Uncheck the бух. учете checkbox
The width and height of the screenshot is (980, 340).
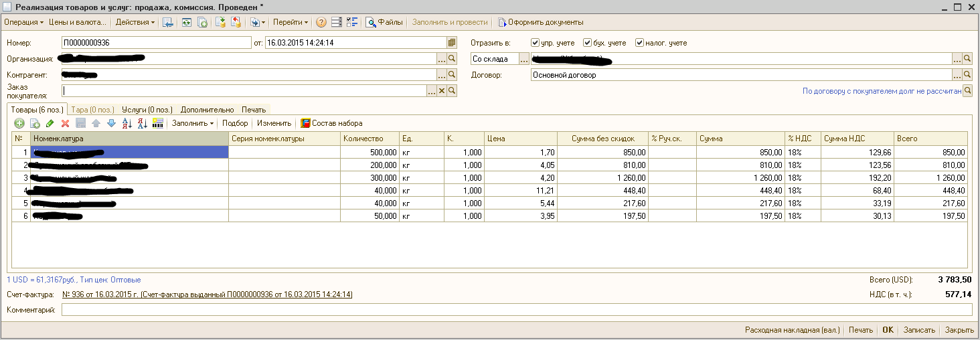[587, 43]
